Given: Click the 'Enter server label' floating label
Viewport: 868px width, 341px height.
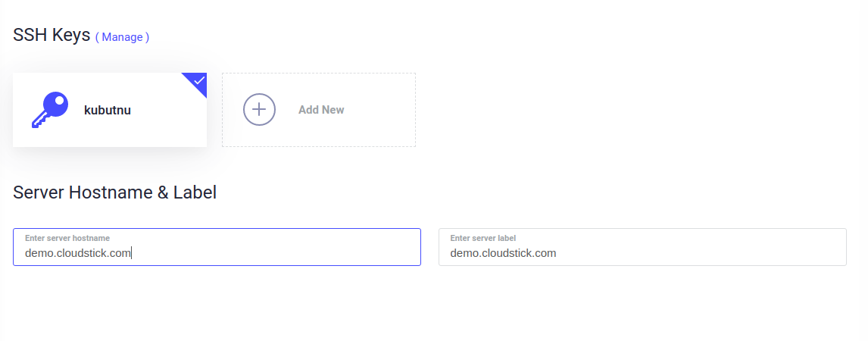Looking at the screenshot, I should point(482,238).
